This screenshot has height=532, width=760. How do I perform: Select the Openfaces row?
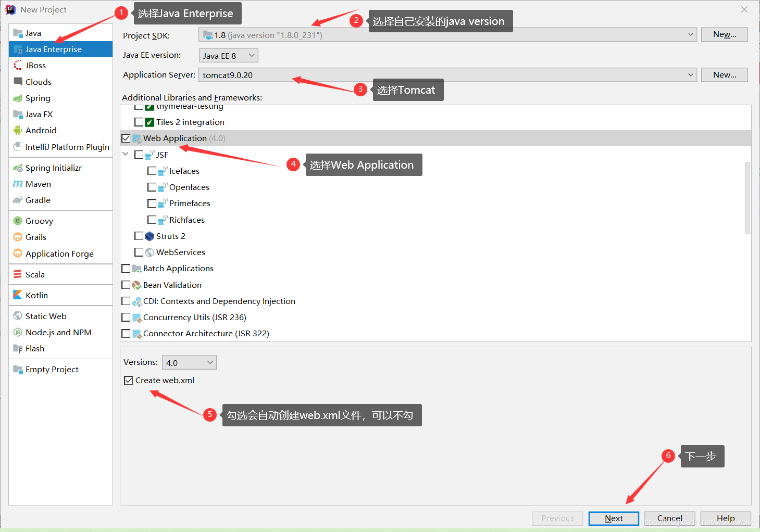coord(435,187)
